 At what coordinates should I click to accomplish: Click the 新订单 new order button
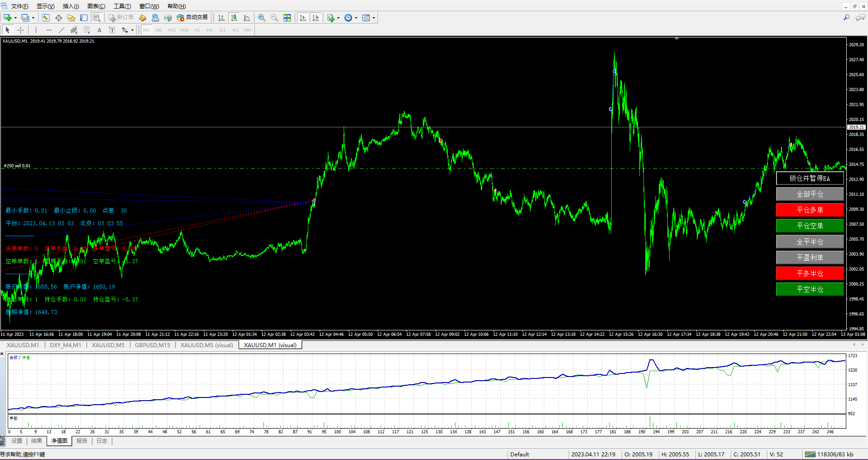(121, 18)
